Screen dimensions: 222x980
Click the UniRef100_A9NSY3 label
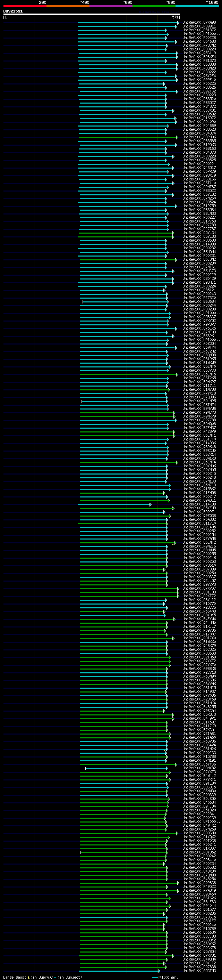click(199, 412)
